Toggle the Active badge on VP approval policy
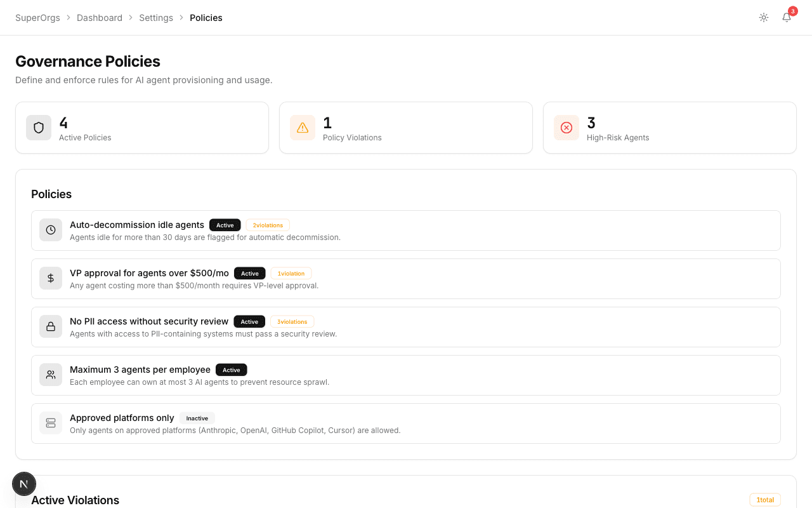Screen dimensions: 812x508 click(249, 273)
